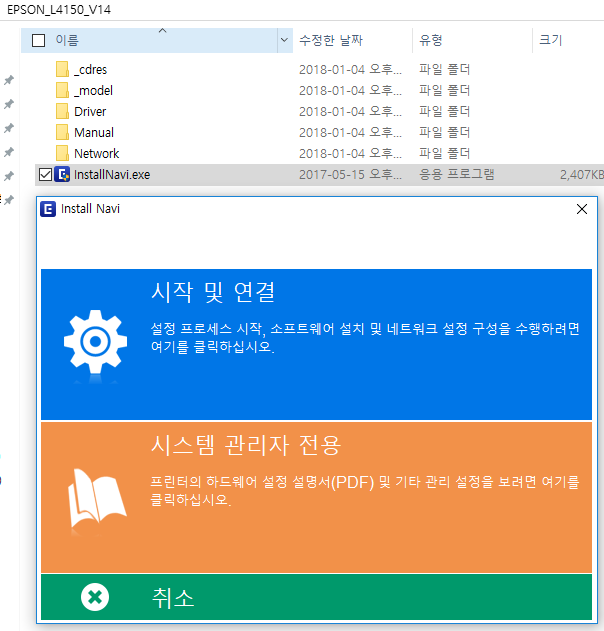604x631 pixels.
Task: Click the EPSON_L4150_V14 folder title
Action: pyautogui.click(x=59, y=10)
